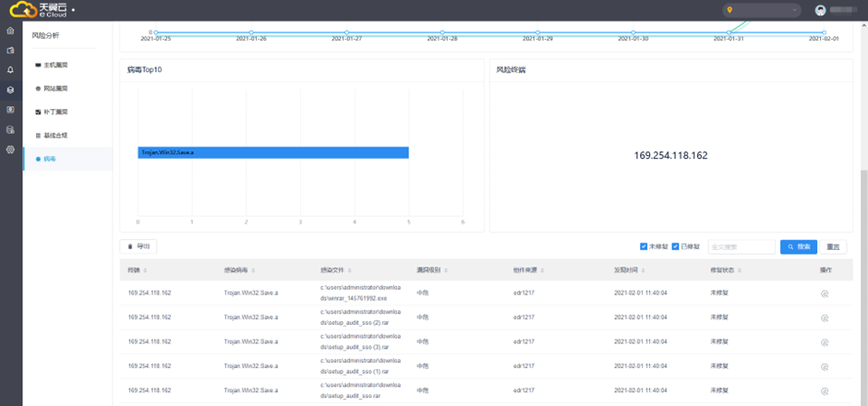Click the 导出 export button

(x=139, y=246)
